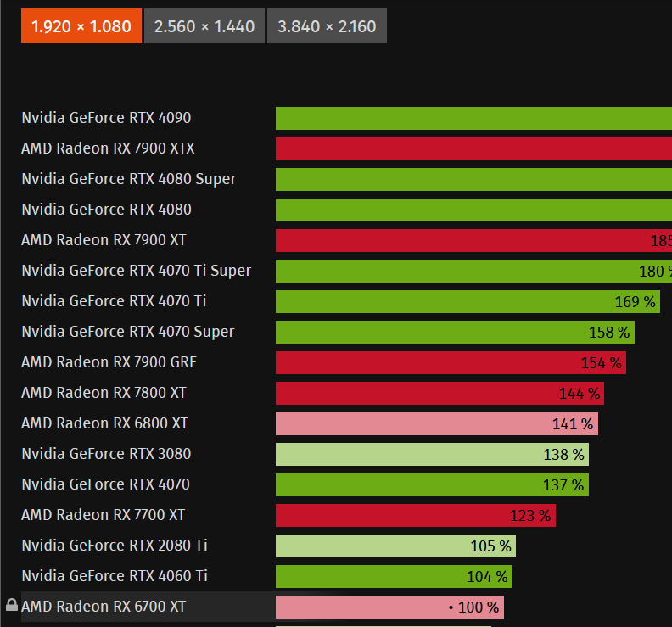
Task: Select Nvidia GeForce RTX 4070 Super label
Action: [x=128, y=332]
